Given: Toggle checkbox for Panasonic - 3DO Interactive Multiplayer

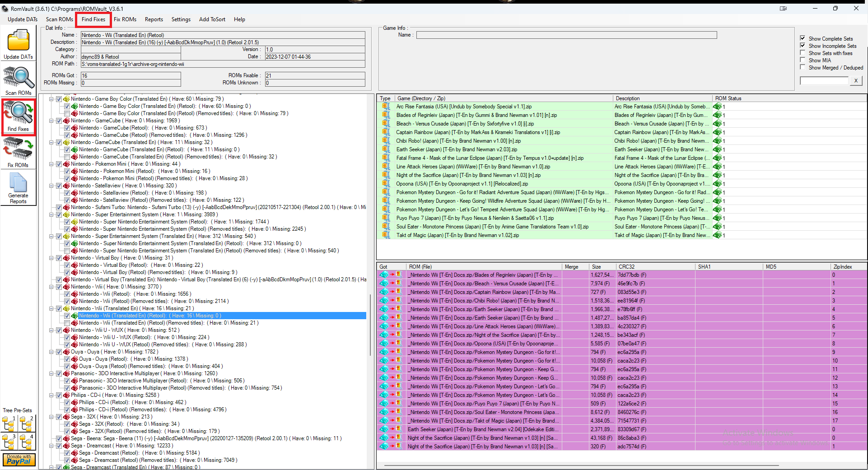Looking at the screenshot, I should point(59,373).
